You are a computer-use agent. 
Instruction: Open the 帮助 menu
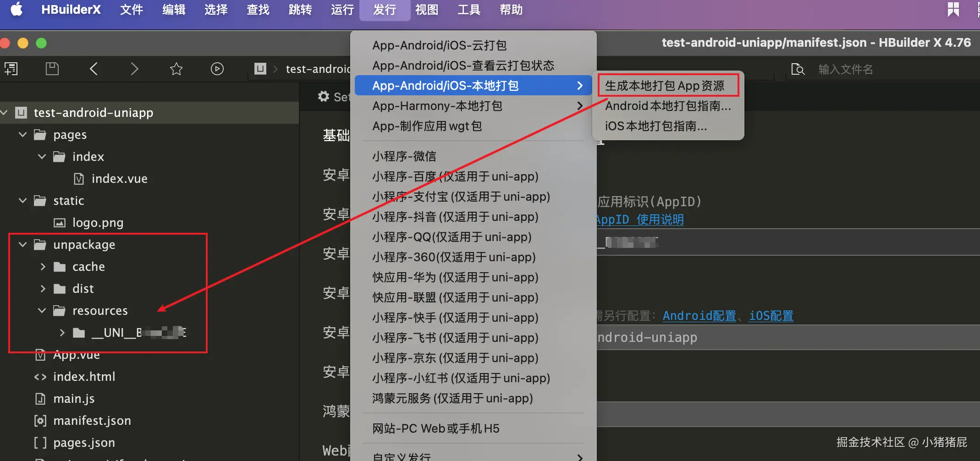point(511,10)
